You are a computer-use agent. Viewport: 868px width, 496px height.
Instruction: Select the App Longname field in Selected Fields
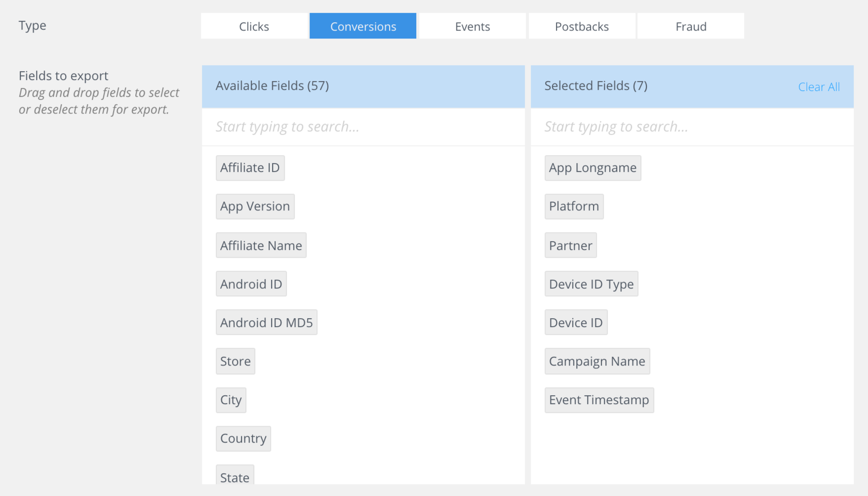(x=592, y=167)
